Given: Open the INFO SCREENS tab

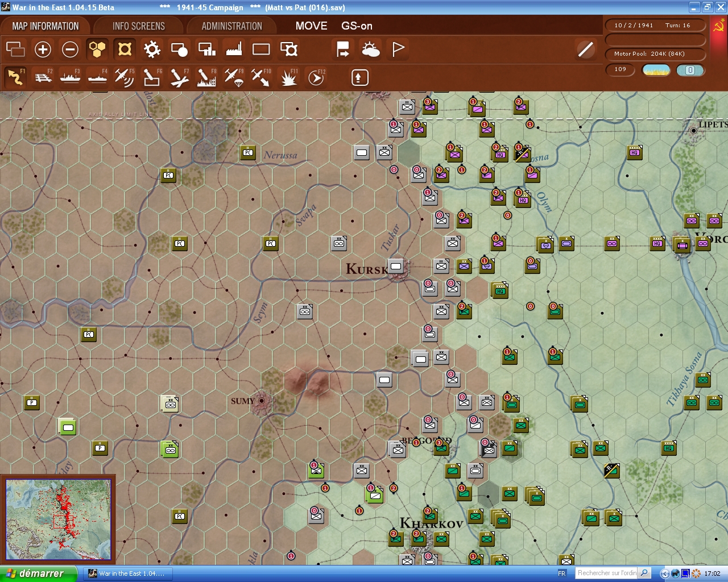Looking at the screenshot, I should point(138,26).
